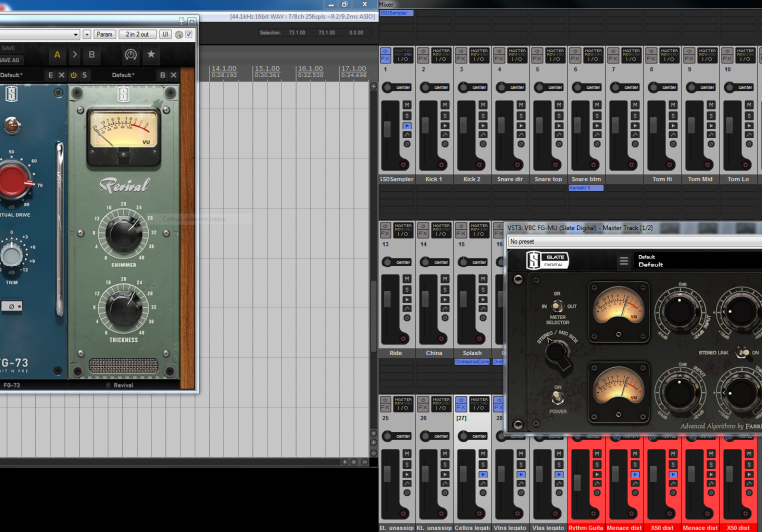Arm record on Kt. unassigned track 25
Image resolution: width=762 pixels, height=532 pixels.
403,513
